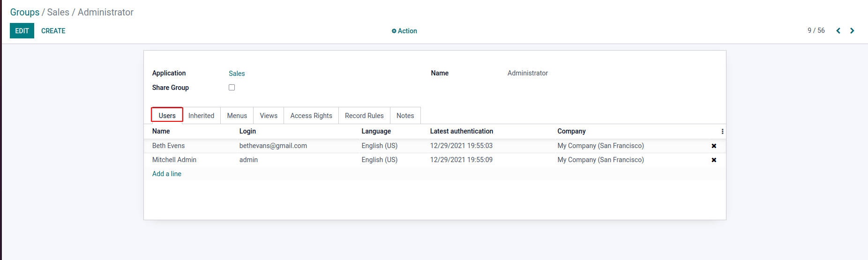Click the Administrator name field value
The width and height of the screenshot is (868, 260).
528,73
